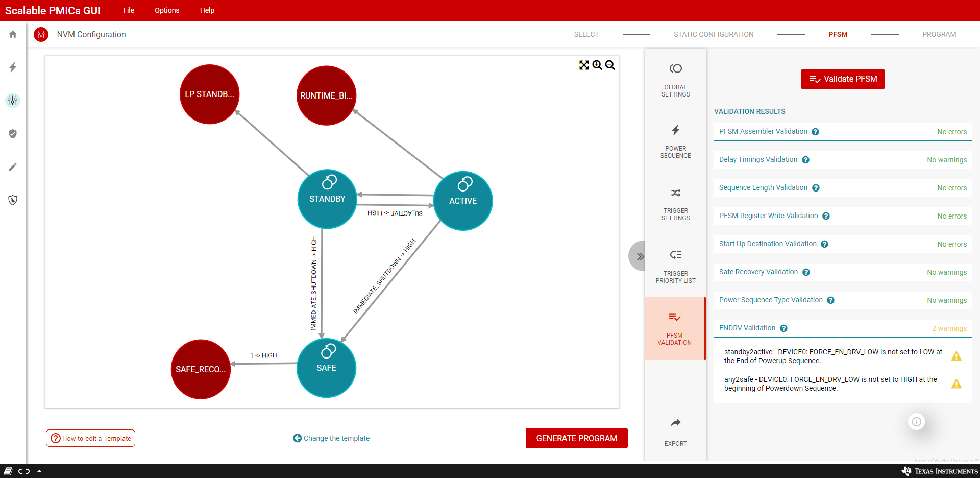Open the File menu
The width and height of the screenshot is (980, 478).
(x=129, y=10)
